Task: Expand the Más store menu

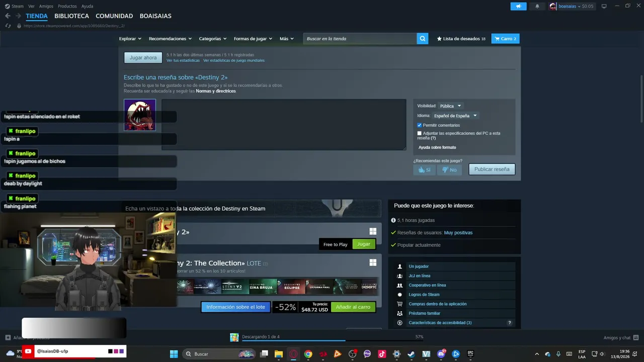Action: click(x=287, y=39)
